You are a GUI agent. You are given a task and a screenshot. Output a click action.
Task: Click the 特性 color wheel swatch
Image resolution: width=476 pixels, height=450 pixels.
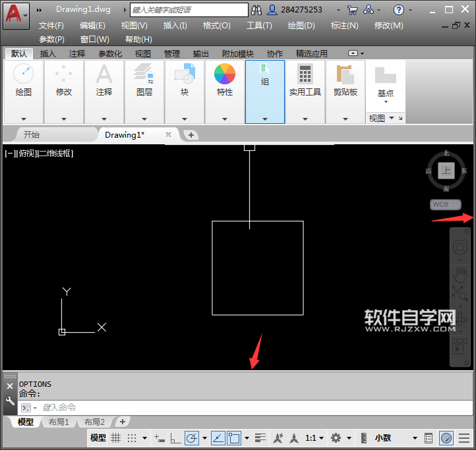coord(225,74)
